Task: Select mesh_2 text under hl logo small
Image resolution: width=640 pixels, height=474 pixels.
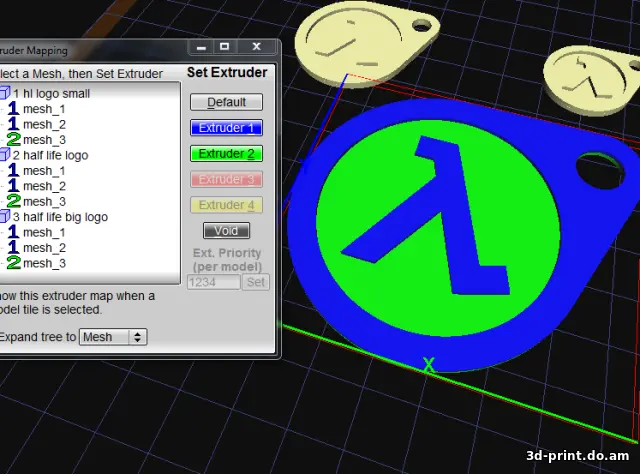Action: pos(44,125)
